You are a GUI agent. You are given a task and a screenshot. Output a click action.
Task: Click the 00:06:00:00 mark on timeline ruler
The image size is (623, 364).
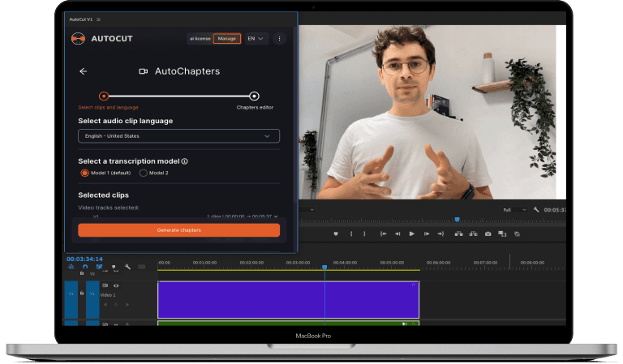pos(438,263)
